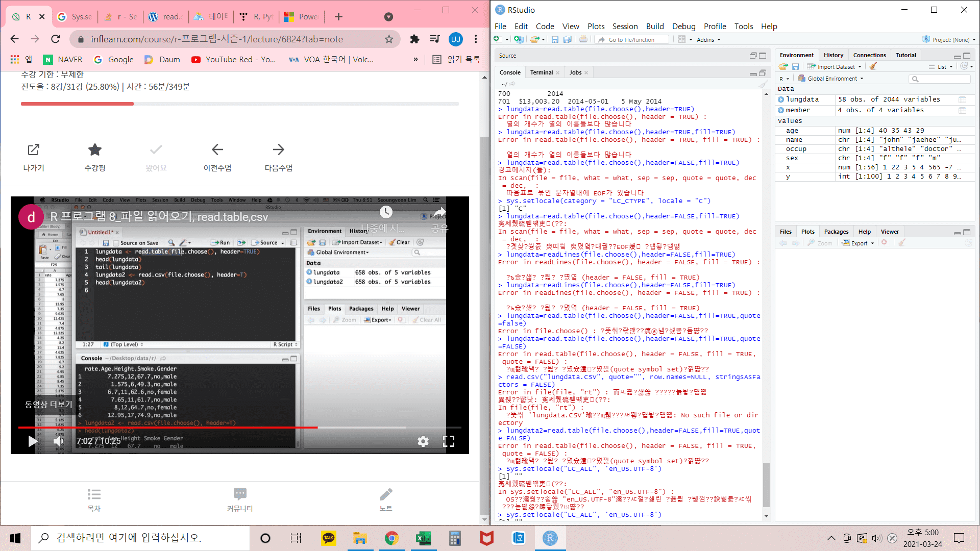Click Chrome extensions puzzle icon
This screenshot has height=551, width=980.
(x=414, y=39)
